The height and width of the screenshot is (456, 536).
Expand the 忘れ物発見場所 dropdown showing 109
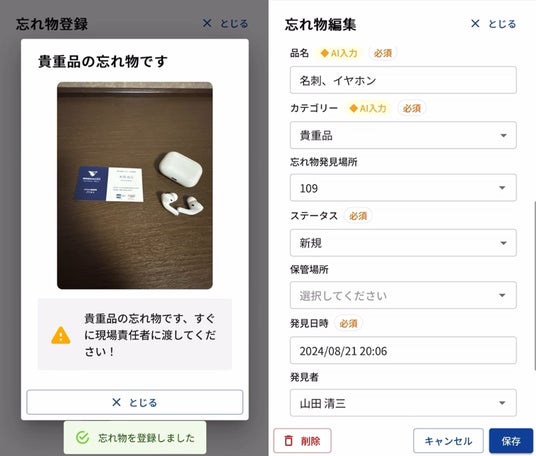[x=403, y=188]
